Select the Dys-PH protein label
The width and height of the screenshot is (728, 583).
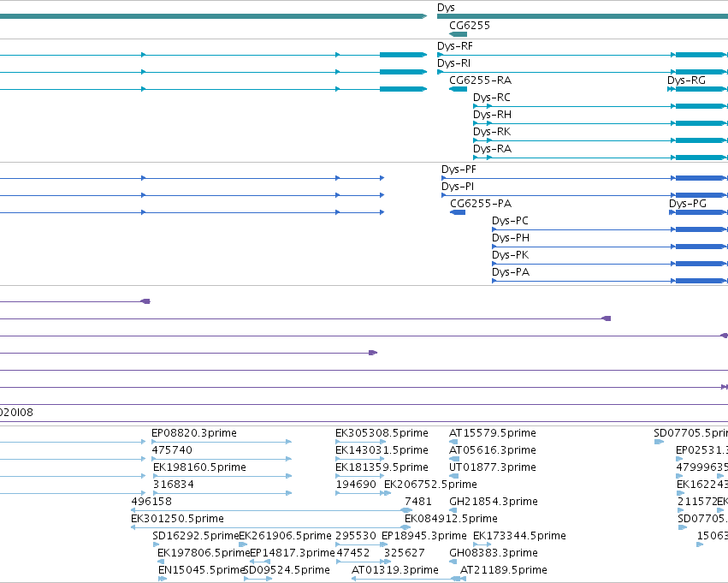point(511,238)
